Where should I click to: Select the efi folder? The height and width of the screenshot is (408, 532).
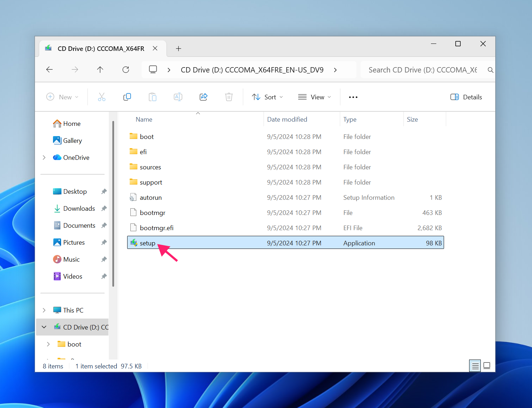[285, 152]
